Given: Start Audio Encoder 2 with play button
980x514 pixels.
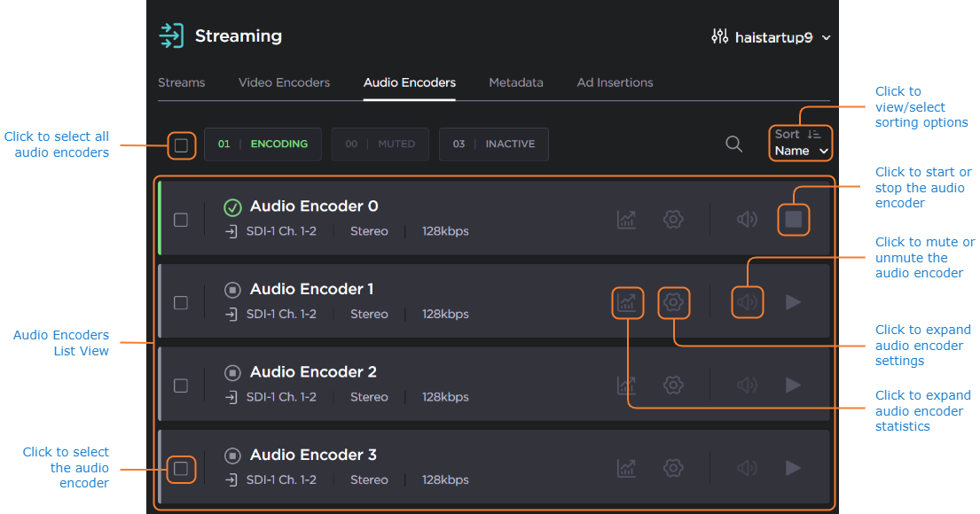Looking at the screenshot, I should click(x=793, y=385).
